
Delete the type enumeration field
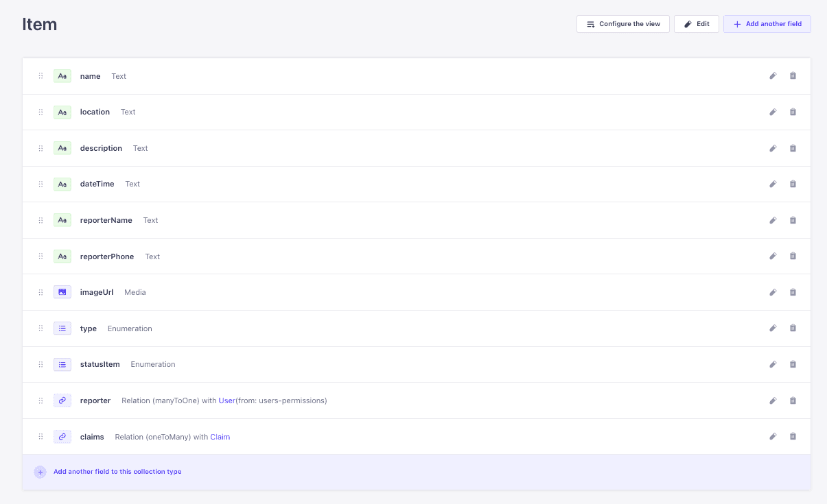(793, 328)
